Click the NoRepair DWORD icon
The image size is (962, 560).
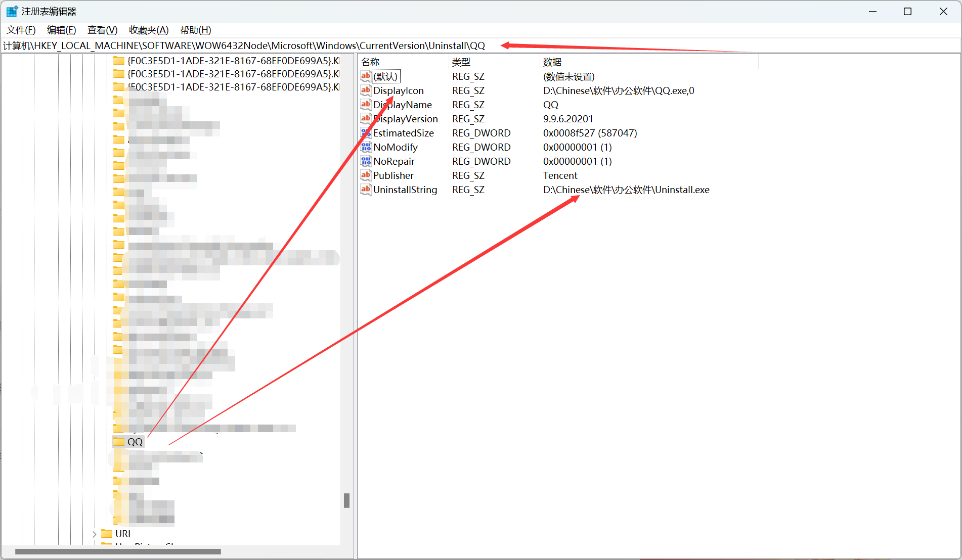click(x=366, y=161)
